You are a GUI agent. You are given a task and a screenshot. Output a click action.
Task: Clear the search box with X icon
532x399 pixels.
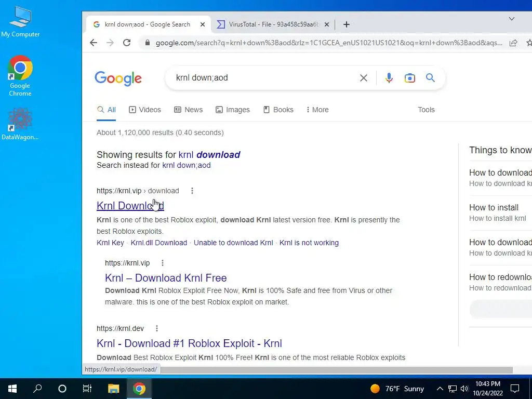363,78
